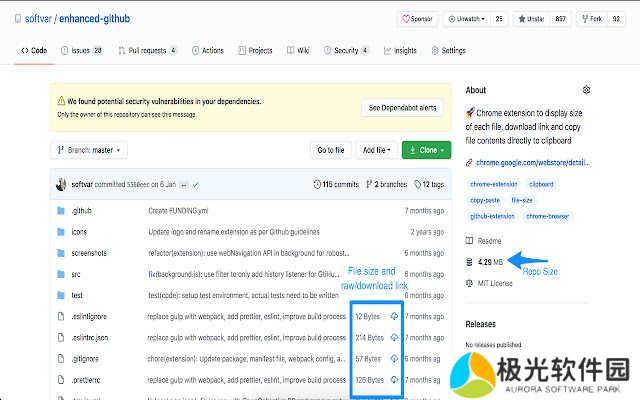Click the download icon for .eslintignore

pos(394,316)
